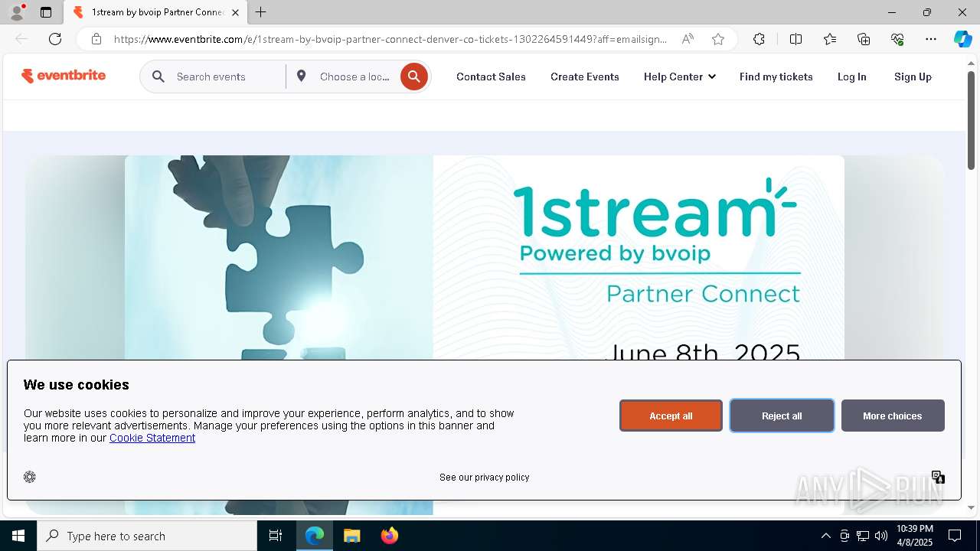Viewport: 980px width, 551px height.
Task: Open a new tab
Action: 260,12
